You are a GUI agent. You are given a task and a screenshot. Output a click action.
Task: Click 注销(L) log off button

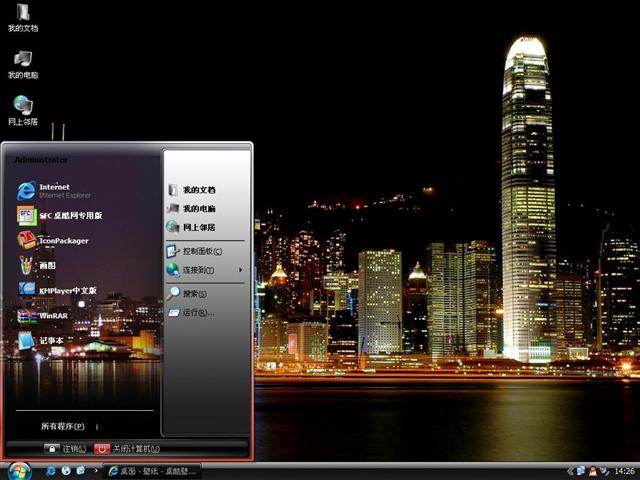pyautogui.click(x=65, y=449)
